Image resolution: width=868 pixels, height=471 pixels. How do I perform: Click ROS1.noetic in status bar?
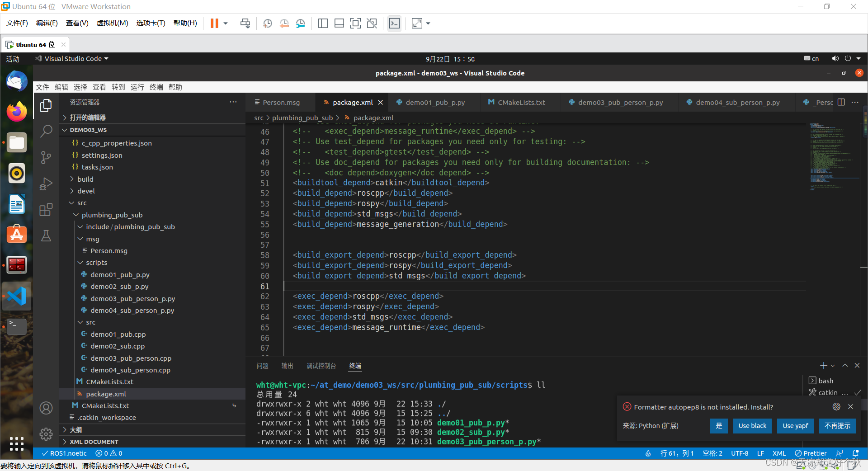pos(64,453)
